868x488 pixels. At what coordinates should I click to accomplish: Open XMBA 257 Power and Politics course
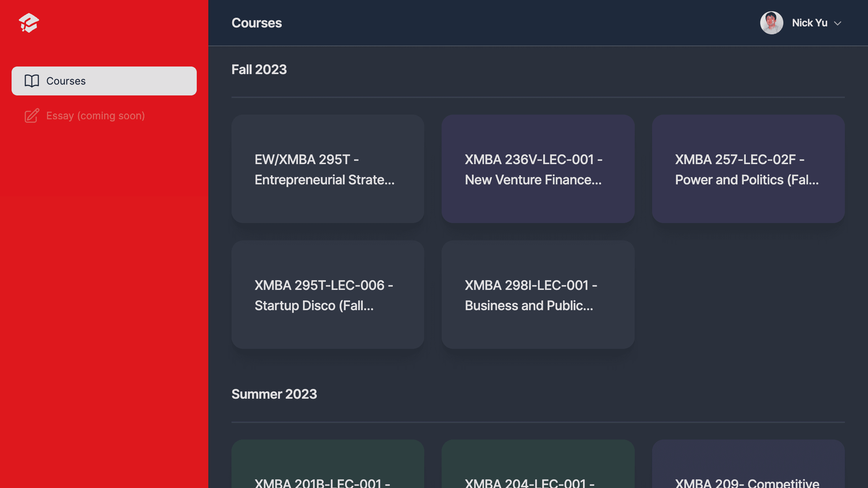point(748,169)
